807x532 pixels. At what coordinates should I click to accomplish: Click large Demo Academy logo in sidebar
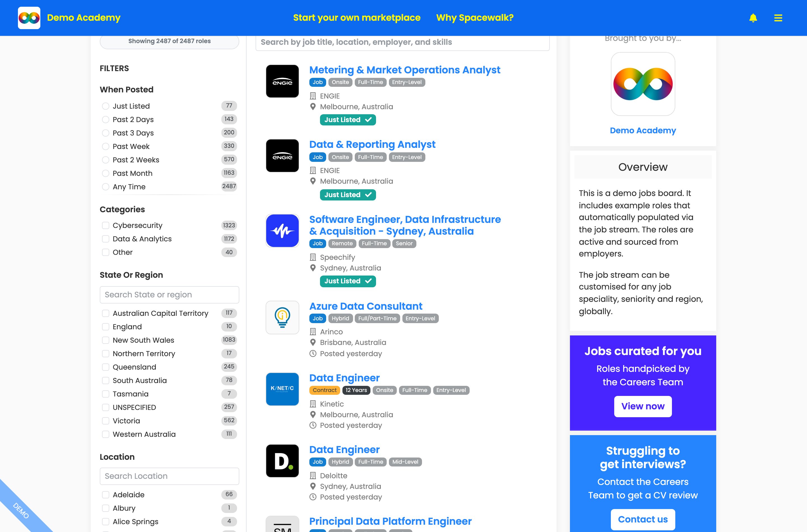click(643, 84)
